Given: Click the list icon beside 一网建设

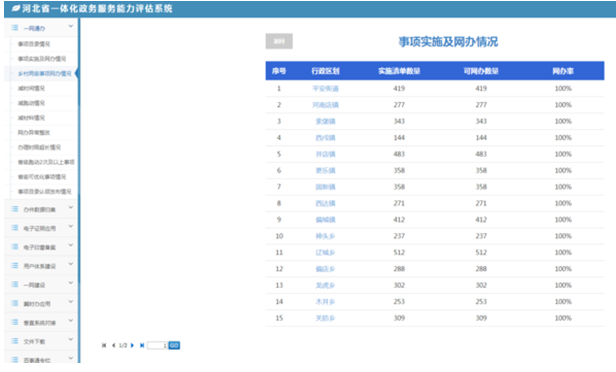Looking at the screenshot, I should click(15, 284).
